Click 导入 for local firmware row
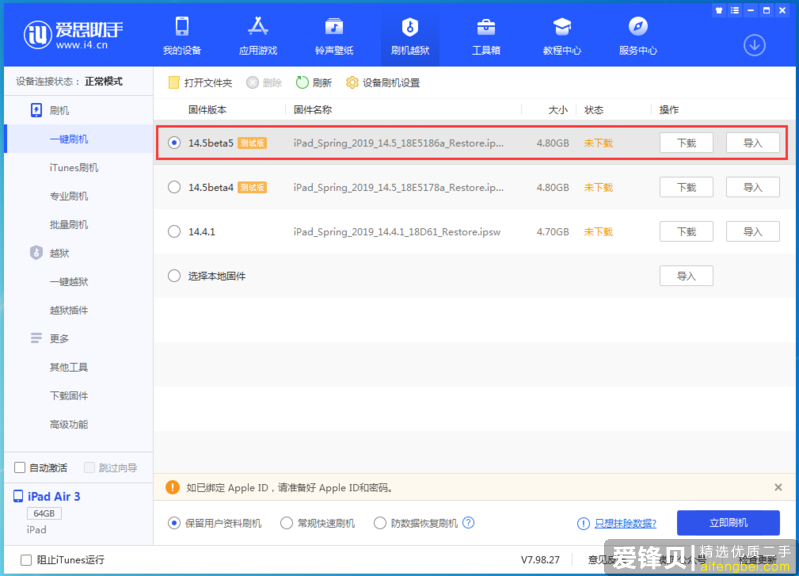 tap(686, 276)
